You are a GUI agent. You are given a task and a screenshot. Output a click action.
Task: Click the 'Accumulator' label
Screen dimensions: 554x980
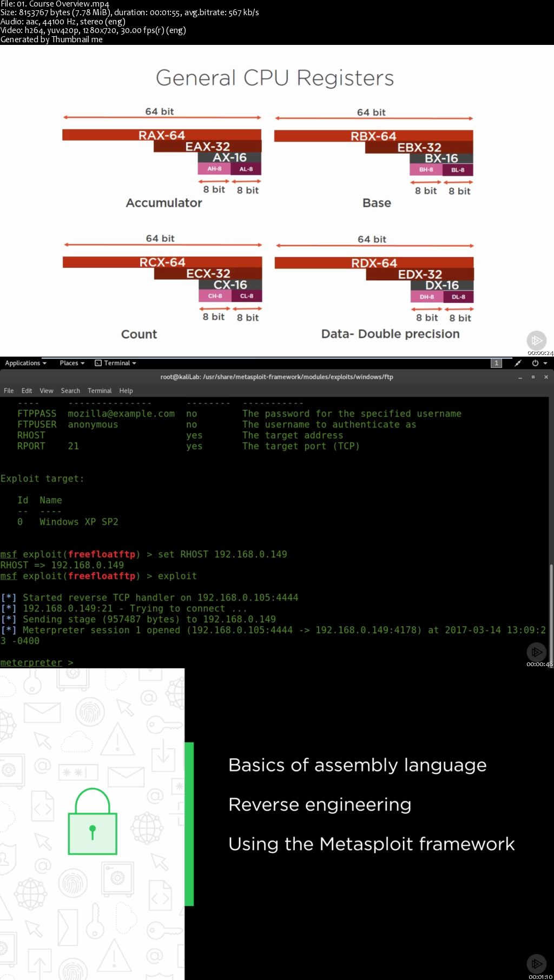point(164,203)
